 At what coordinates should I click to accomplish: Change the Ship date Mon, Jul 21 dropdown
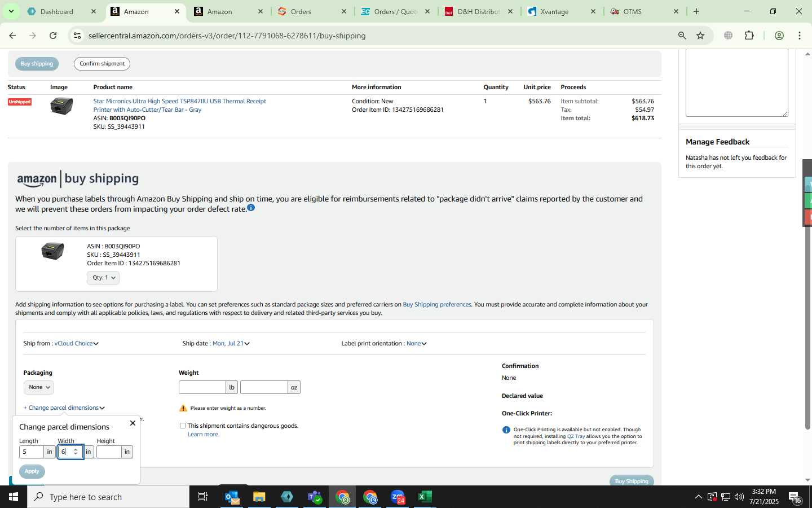(231, 343)
